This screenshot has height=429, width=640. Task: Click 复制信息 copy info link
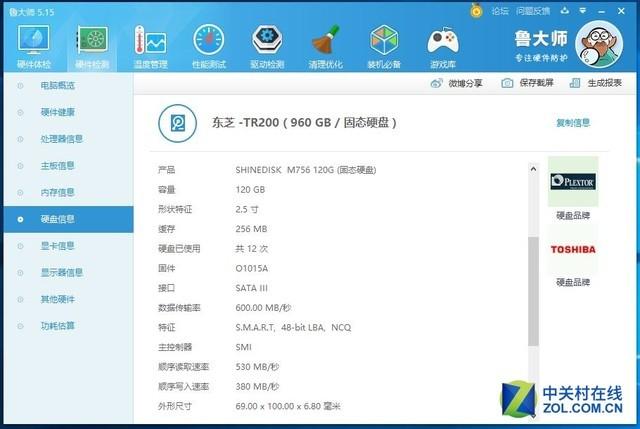click(573, 122)
